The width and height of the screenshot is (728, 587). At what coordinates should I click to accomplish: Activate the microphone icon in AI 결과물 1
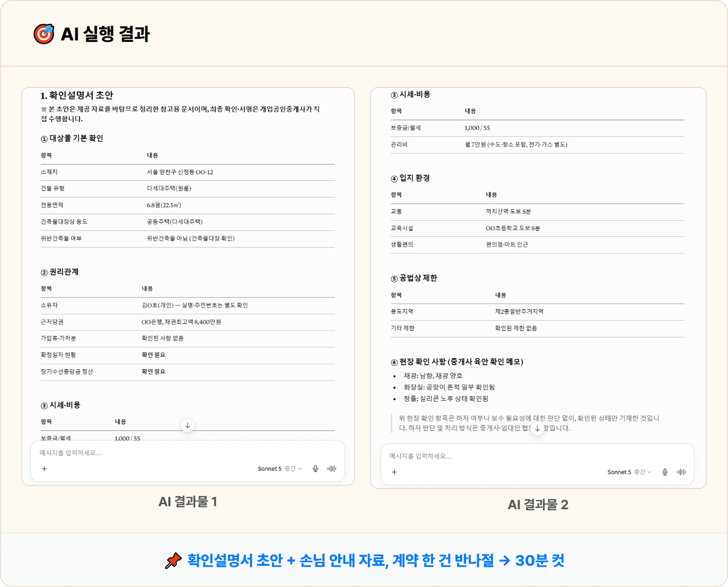click(x=315, y=469)
